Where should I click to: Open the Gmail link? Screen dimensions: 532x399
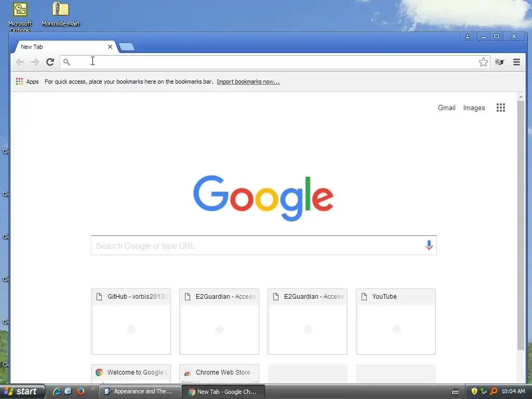[446, 108]
